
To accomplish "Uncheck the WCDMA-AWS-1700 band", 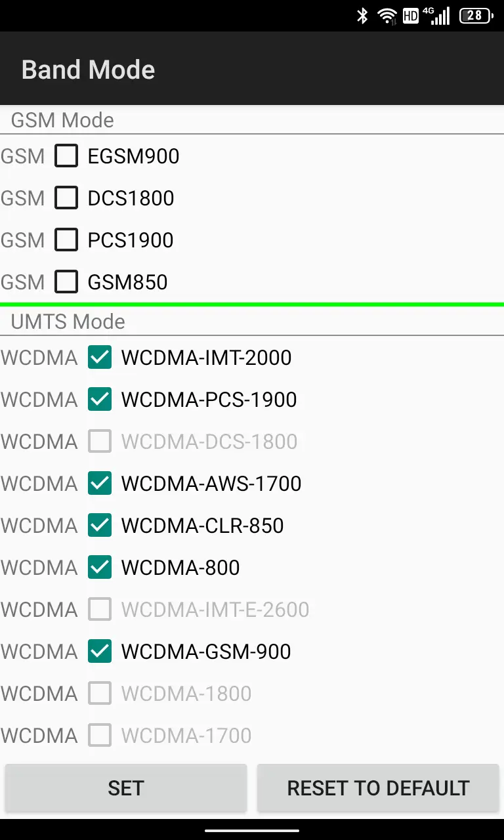I will click(x=100, y=484).
